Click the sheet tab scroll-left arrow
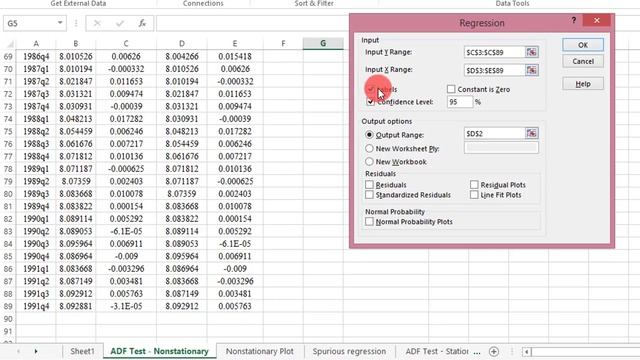The width and height of the screenshot is (640, 360). pos(18,351)
